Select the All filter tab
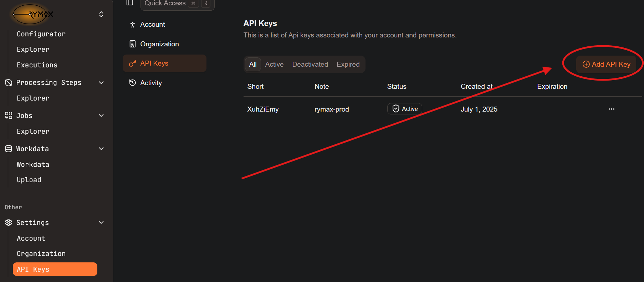The image size is (644, 282). click(253, 64)
